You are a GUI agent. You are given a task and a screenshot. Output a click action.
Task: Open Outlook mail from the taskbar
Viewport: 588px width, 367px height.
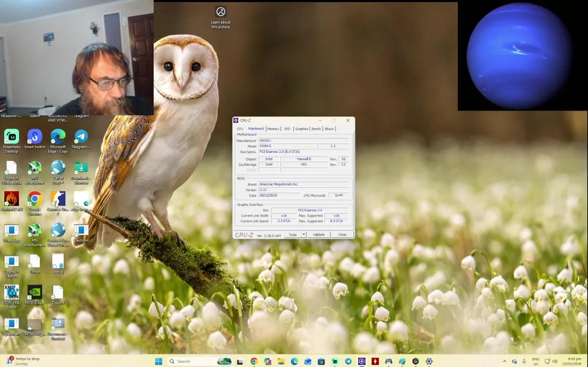click(x=307, y=361)
